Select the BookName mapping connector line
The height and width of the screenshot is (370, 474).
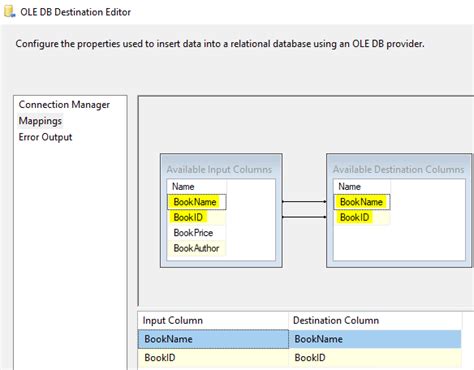click(304, 202)
